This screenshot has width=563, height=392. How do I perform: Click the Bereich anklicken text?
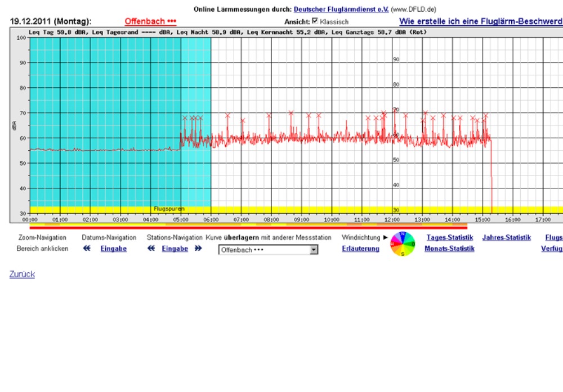click(42, 249)
